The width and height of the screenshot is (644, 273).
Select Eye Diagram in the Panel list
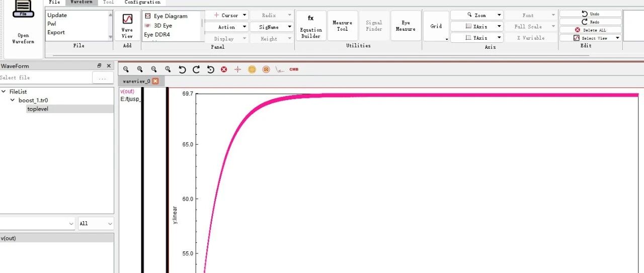(x=170, y=16)
